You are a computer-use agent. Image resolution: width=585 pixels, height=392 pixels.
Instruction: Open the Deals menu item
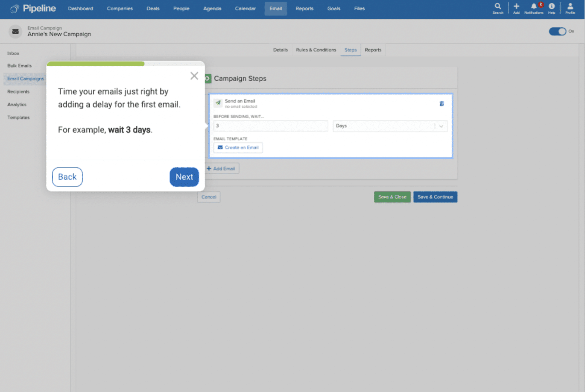[153, 9]
